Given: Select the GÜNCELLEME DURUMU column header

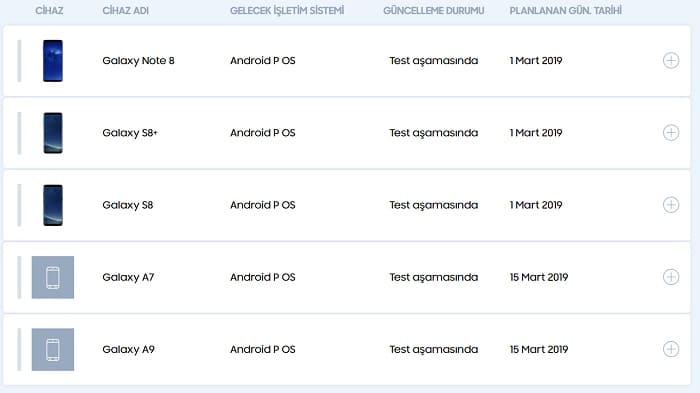Looking at the screenshot, I should coord(433,11).
